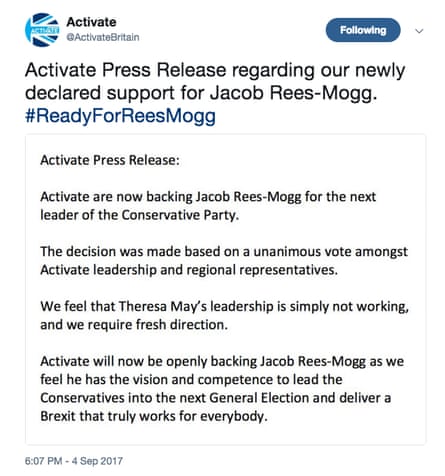Open the Activate display name link

click(x=91, y=22)
